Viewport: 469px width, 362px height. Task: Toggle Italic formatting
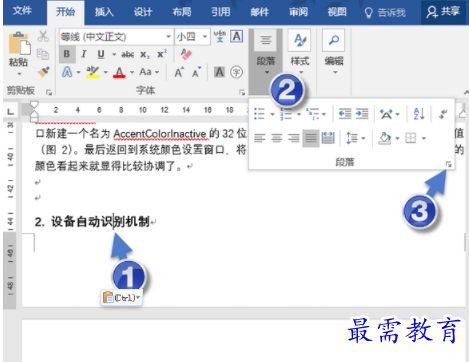pyautogui.click(x=84, y=54)
